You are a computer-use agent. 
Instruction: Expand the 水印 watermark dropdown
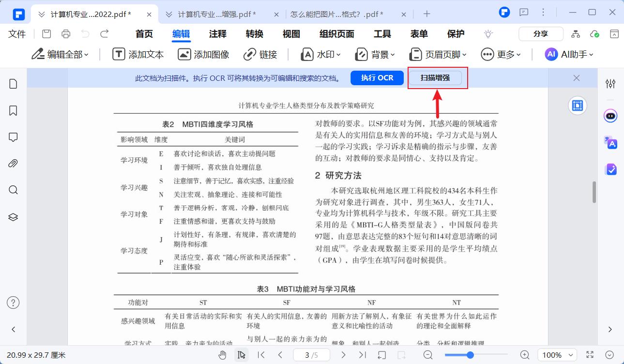[x=321, y=54]
